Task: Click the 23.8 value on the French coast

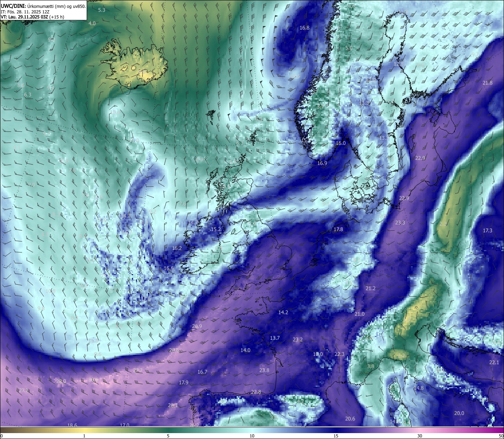Action: pos(264,370)
